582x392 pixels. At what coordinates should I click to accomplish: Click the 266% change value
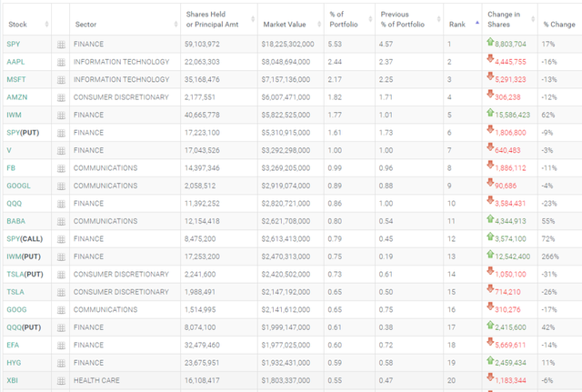coord(550,256)
